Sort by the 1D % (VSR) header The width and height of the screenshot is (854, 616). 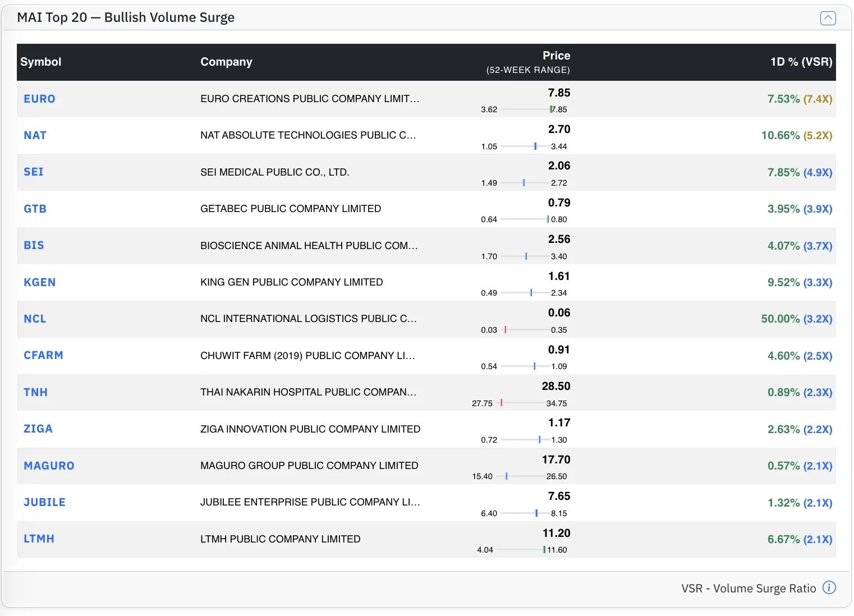pyautogui.click(x=801, y=62)
